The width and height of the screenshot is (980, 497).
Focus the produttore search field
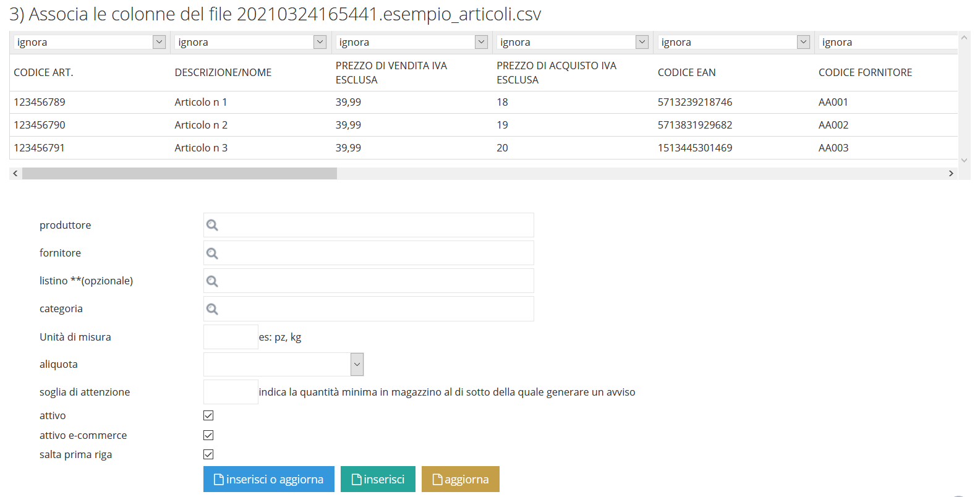pos(369,225)
